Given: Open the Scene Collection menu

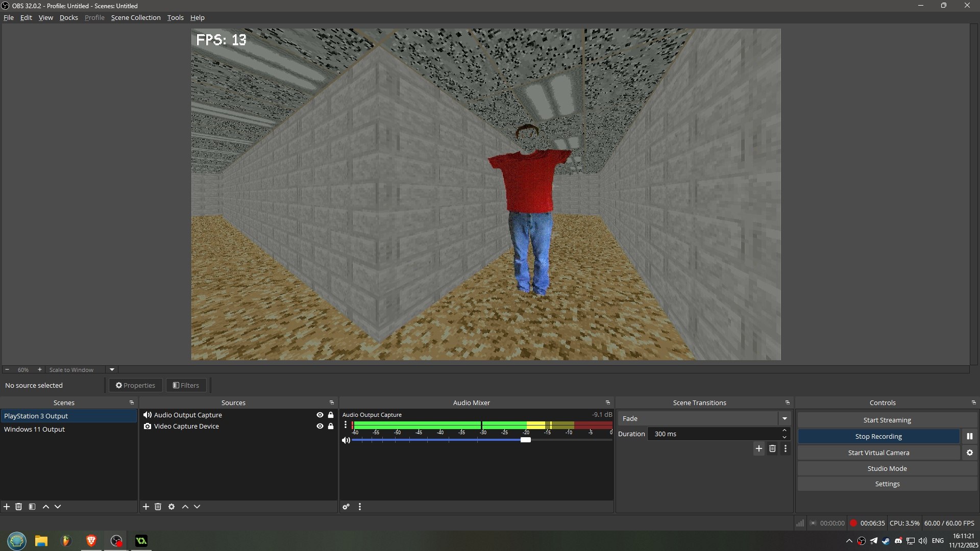Looking at the screenshot, I should pyautogui.click(x=136, y=17).
